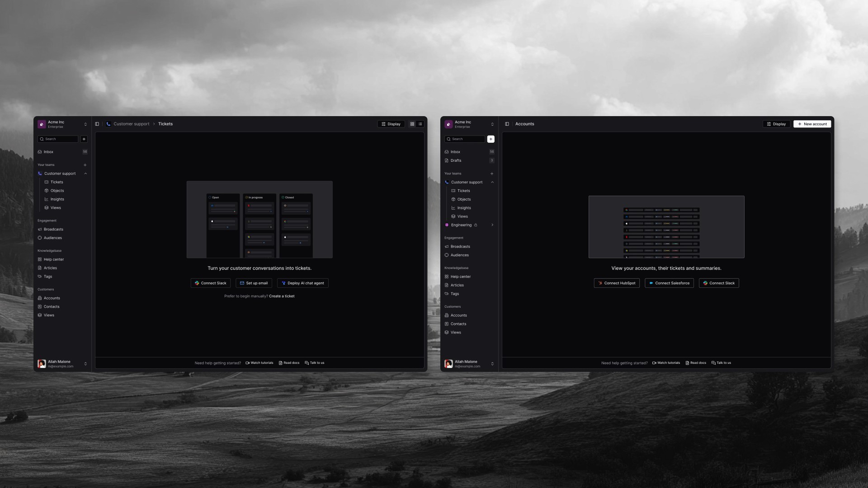Select Drafts in the right sidebar
The width and height of the screenshot is (868, 488).
456,160
